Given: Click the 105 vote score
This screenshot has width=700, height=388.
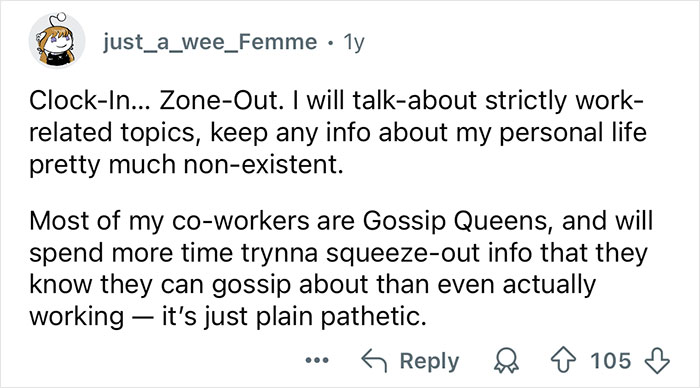Looking at the screenshot, I should 611,360.
